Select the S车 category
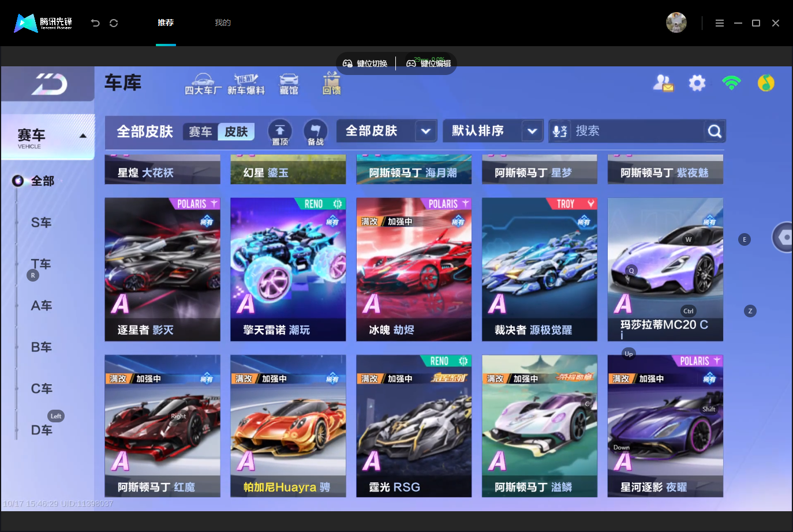Screen dimensions: 793x532 point(41,223)
